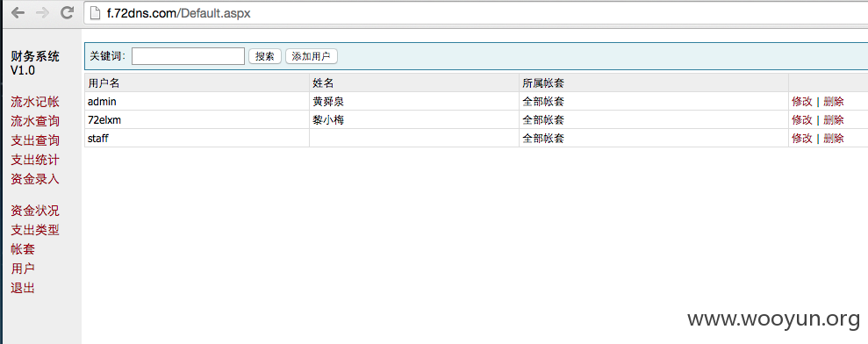This screenshot has height=344, width=868.
Task: Click the page icon in address bar
Action: point(96,13)
